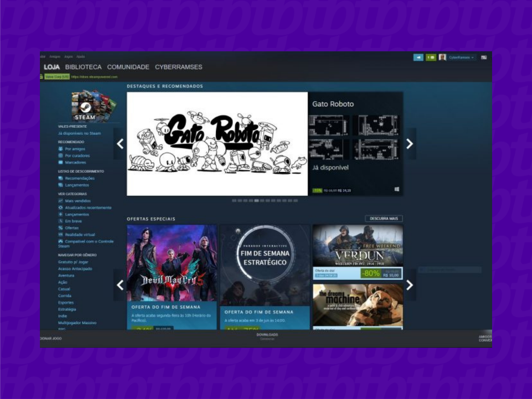This screenshot has width=532, height=399.
Task: Browse the 'Multijogador Massivo' genre
Action: [x=77, y=323]
